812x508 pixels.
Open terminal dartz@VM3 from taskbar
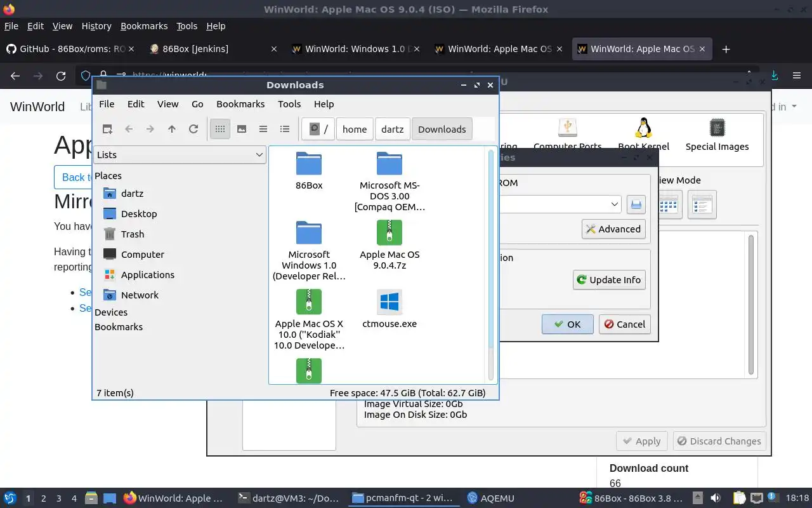pos(290,498)
